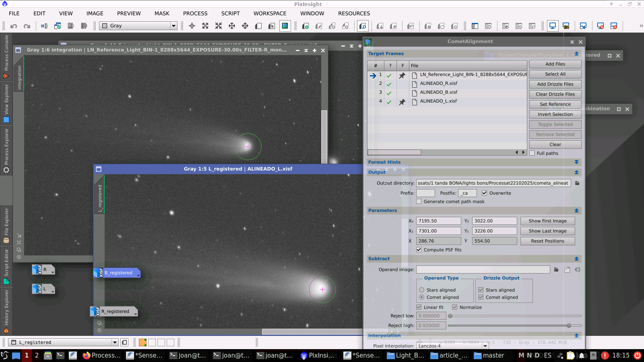Image resolution: width=644 pixels, height=362 pixels.
Task: Browse for operand image folder icon
Action: point(556,269)
